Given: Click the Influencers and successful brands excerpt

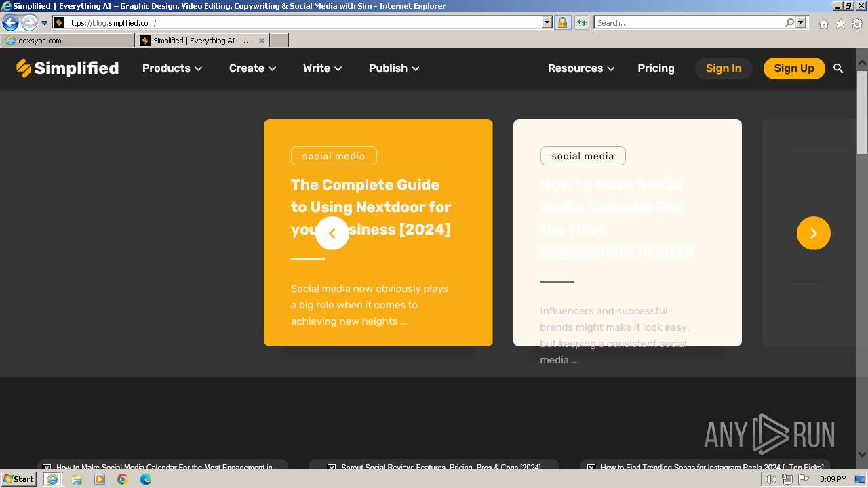Looking at the screenshot, I should (x=614, y=335).
